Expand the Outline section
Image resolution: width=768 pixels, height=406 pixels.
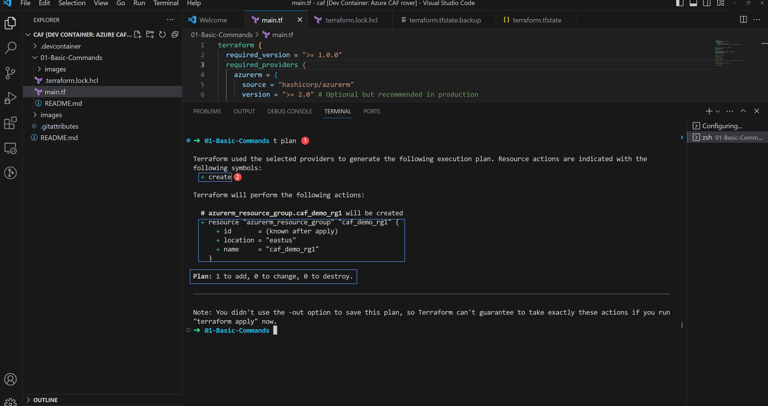coord(45,400)
